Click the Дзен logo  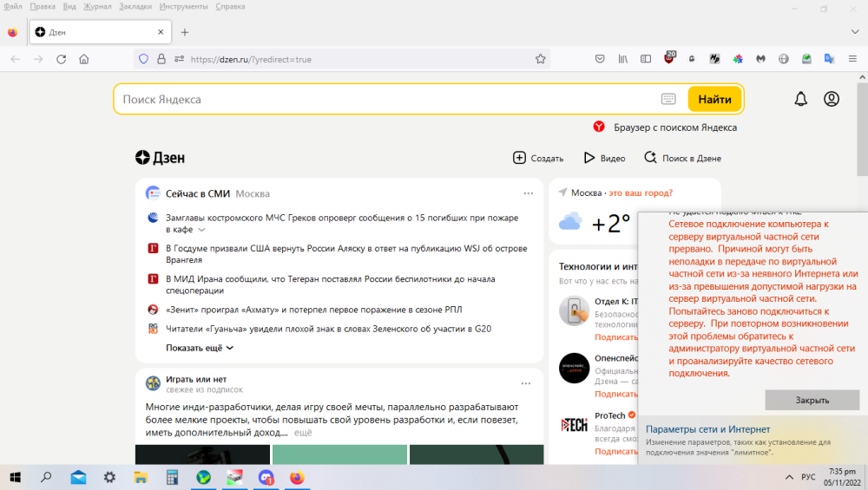click(x=160, y=158)
